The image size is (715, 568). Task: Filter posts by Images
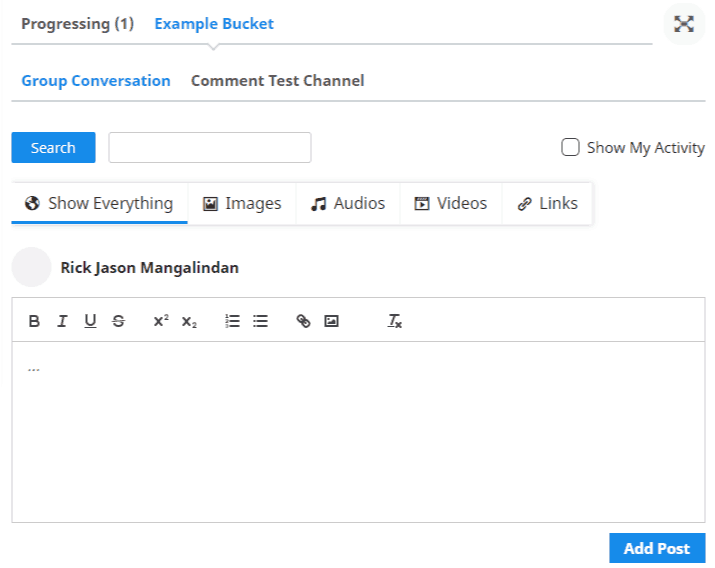(x=242, y=203)
